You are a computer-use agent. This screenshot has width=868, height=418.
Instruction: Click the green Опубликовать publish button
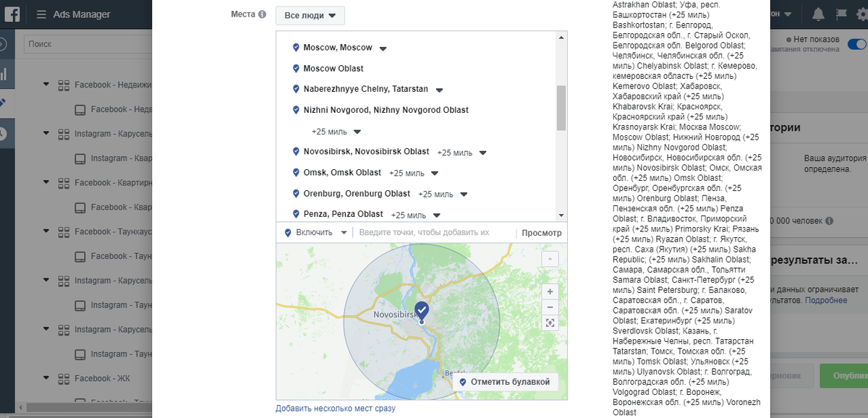[843, 376]
